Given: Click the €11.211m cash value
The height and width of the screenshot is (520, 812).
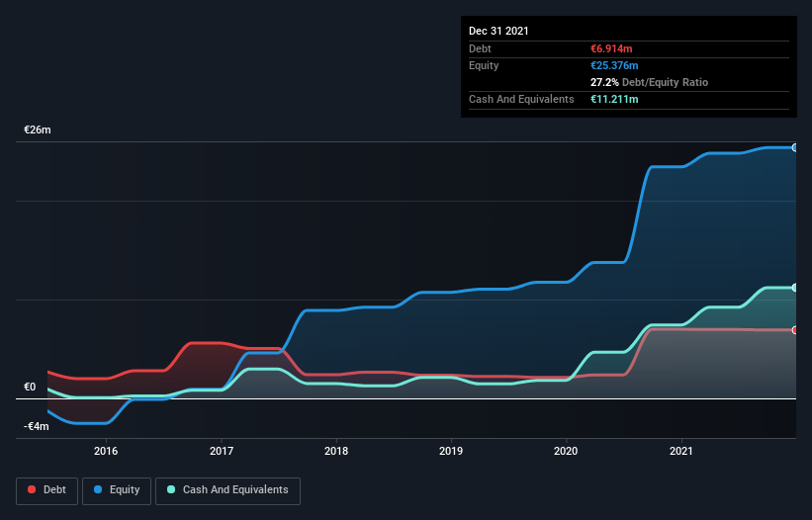Looking at the screenshot, I should click(x=614, y=99).
